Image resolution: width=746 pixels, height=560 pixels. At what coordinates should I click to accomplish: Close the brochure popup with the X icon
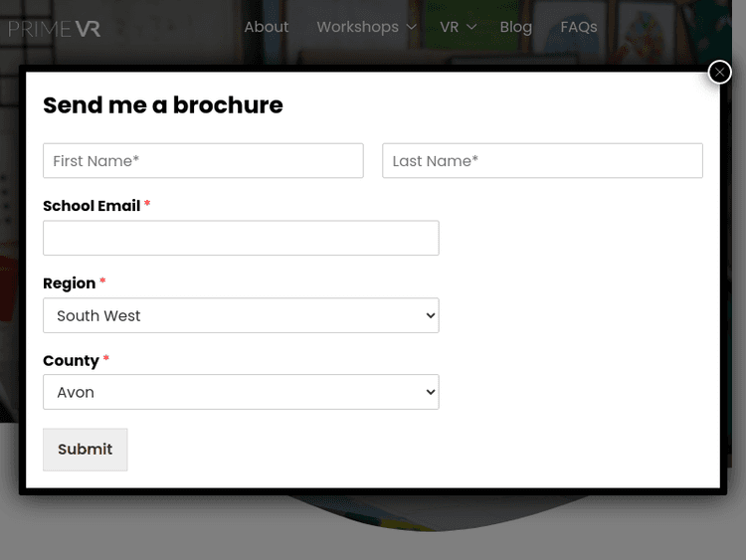[720, 72]
